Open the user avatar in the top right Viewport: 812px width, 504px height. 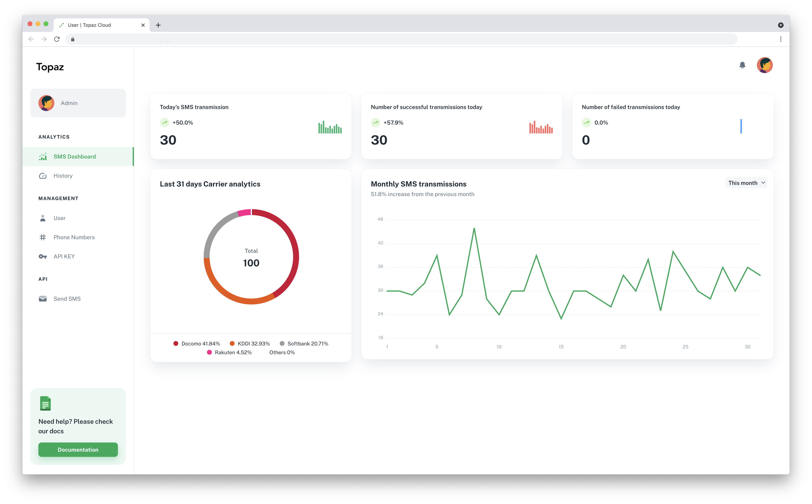click(x=764, y=65)
